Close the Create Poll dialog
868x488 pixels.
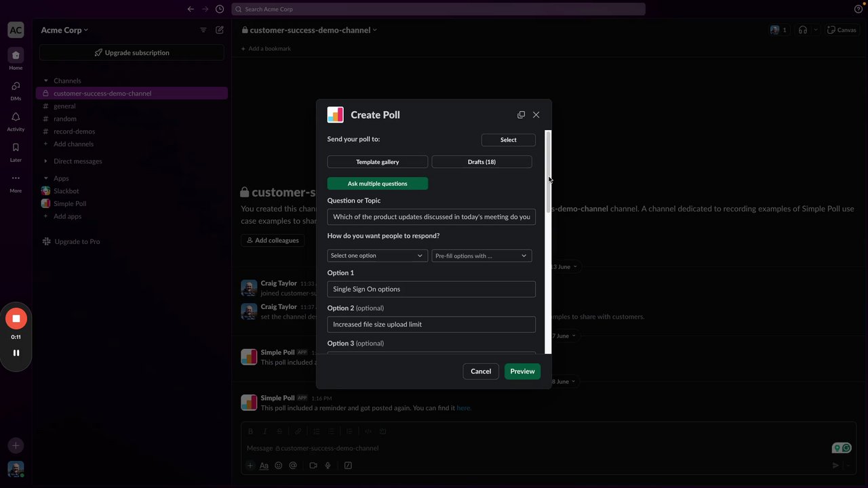tap(536, 115)
